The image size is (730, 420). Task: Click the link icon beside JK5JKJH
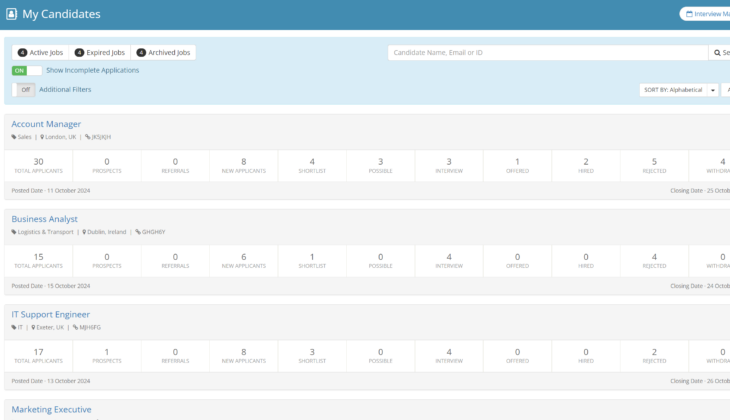[x=87, y=137]
